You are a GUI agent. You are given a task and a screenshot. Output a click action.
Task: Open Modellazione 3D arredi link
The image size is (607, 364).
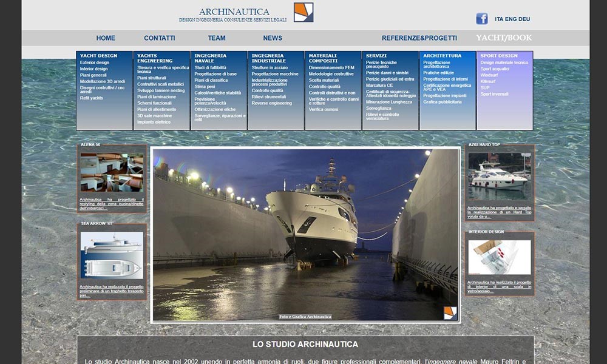[x=103, y=81]
